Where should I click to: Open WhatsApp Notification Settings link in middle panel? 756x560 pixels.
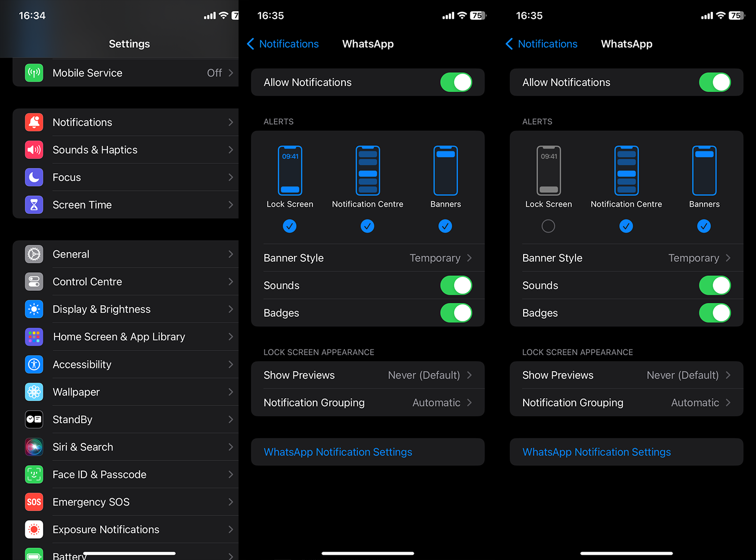[x=338, y=452]
